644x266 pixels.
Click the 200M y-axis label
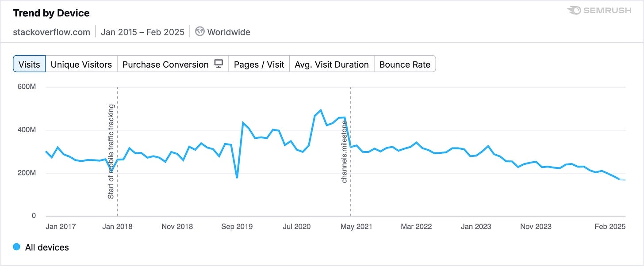(x=27, y=173)
